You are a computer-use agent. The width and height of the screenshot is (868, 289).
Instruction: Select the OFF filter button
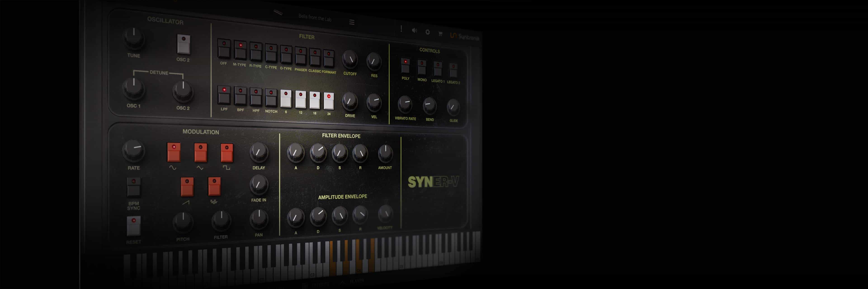224,49
